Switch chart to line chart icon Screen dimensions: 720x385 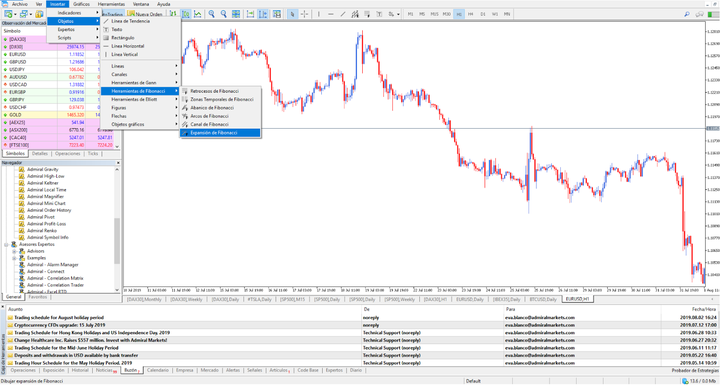click(197, 14)
